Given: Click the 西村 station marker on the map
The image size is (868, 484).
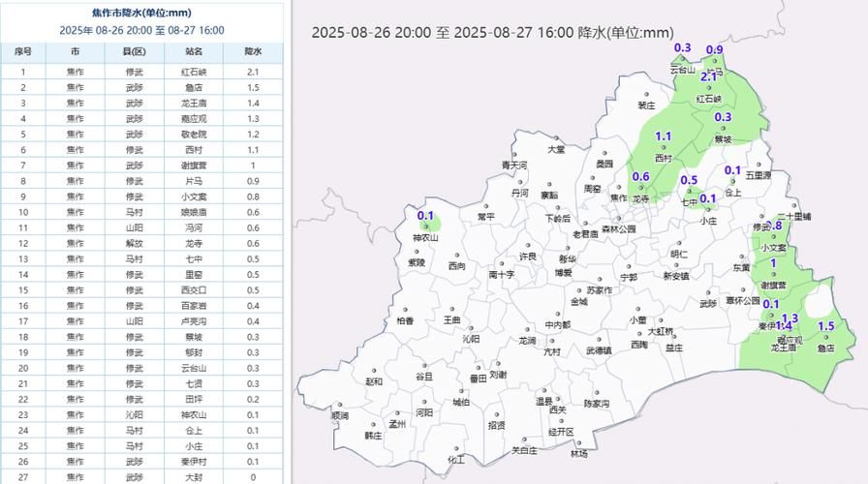Looking at the screenshot, I should coord(664,148).
